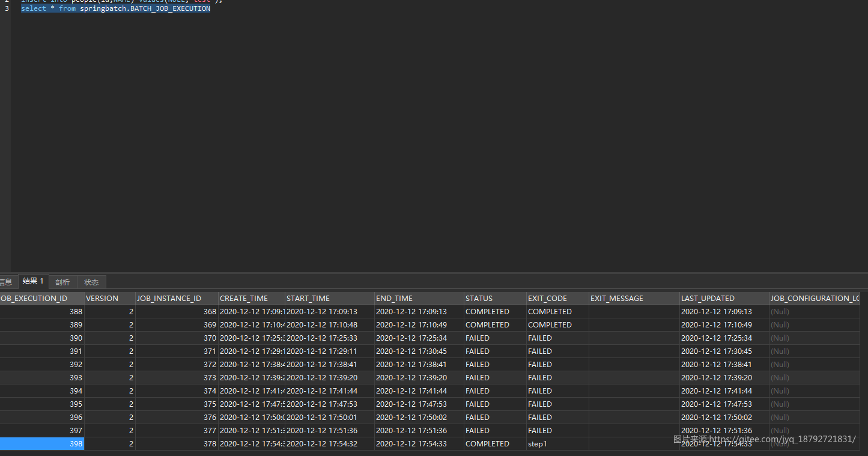Select LAST_UPDATED cell 2020-12-12 17:41:44
This screenshot has width=868, height=456.
point(724,391)
